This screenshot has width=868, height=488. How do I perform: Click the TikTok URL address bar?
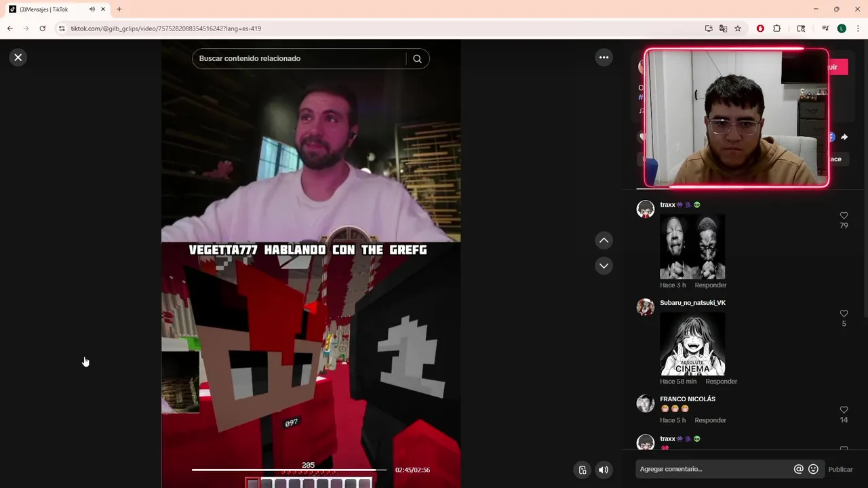point(166,28)
